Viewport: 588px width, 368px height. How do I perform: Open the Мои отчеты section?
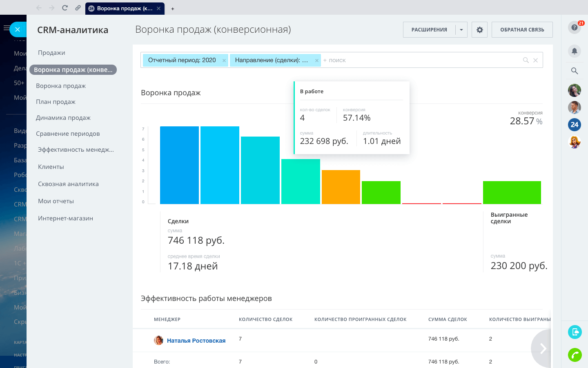[x=56, y=201]
